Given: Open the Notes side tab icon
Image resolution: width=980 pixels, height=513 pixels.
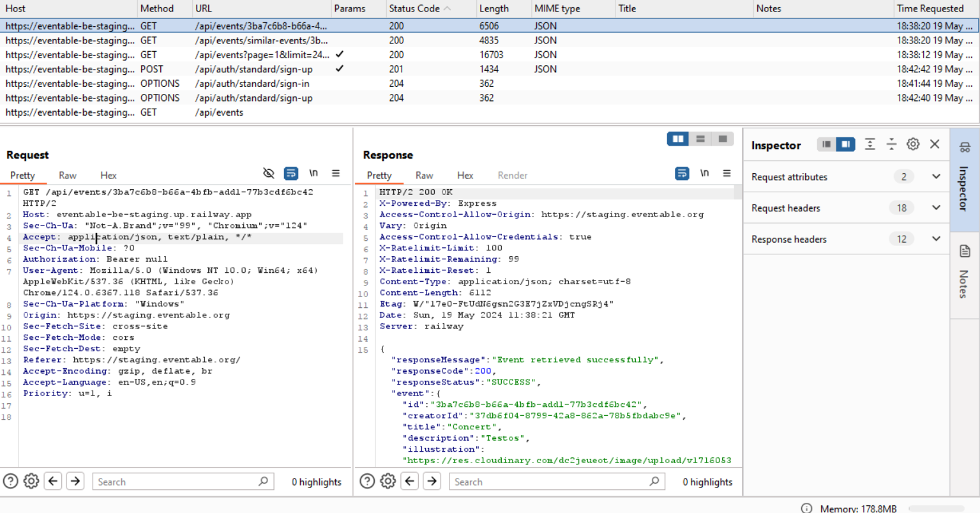Looking at the screenshot, I should point(965,251).
